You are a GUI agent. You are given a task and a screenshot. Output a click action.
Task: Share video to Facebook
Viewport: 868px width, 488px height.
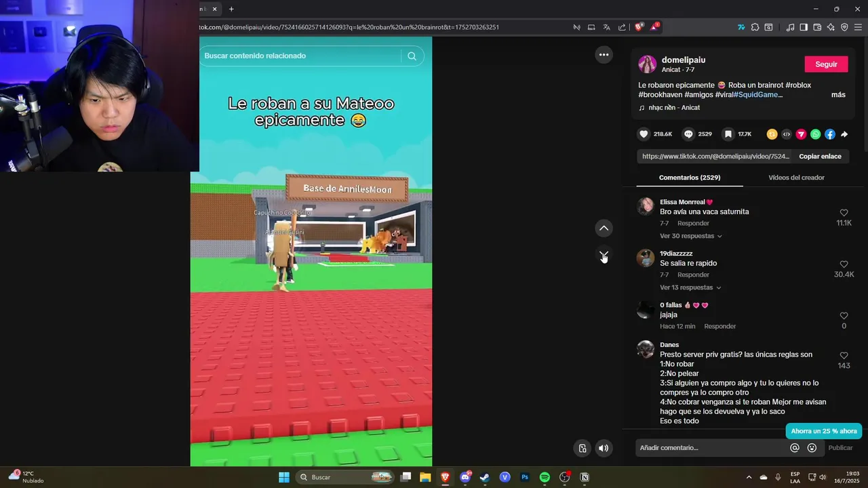(x=830, y=134)
